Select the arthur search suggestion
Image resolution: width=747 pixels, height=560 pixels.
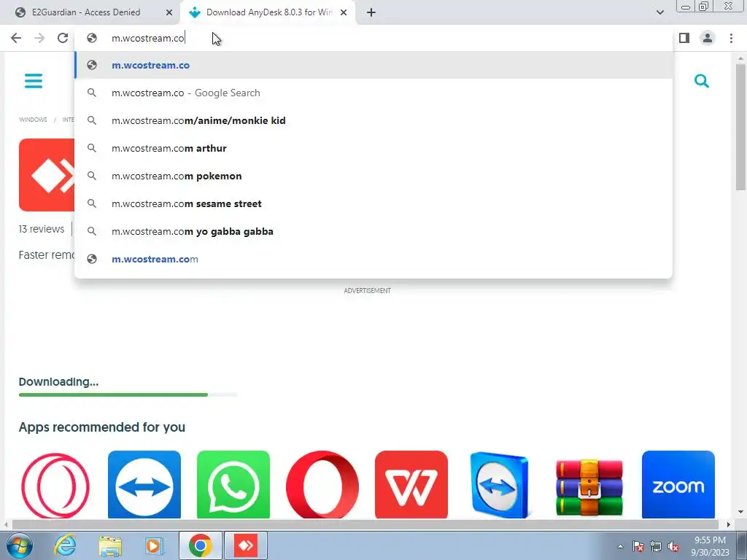point(373,148)
